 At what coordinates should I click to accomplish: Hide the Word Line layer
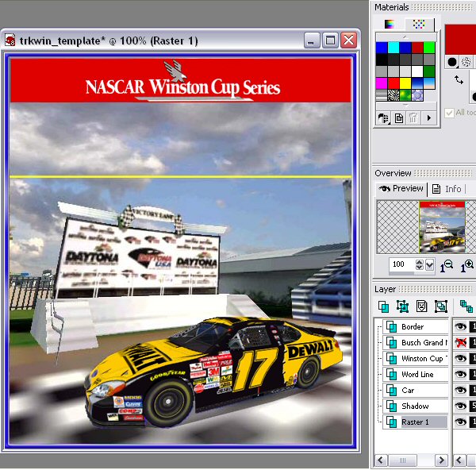tap(460, 374)
